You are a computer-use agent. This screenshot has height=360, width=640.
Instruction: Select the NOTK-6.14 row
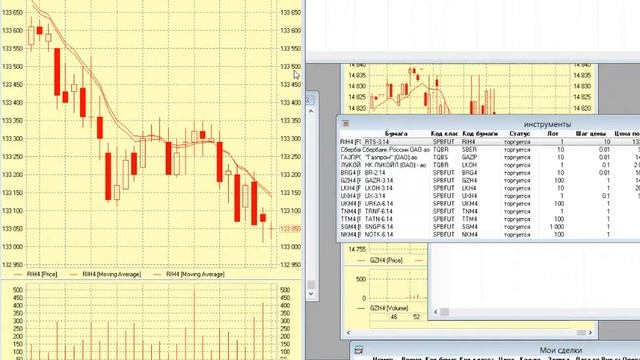pyautogui.click(x=490, y=235)
